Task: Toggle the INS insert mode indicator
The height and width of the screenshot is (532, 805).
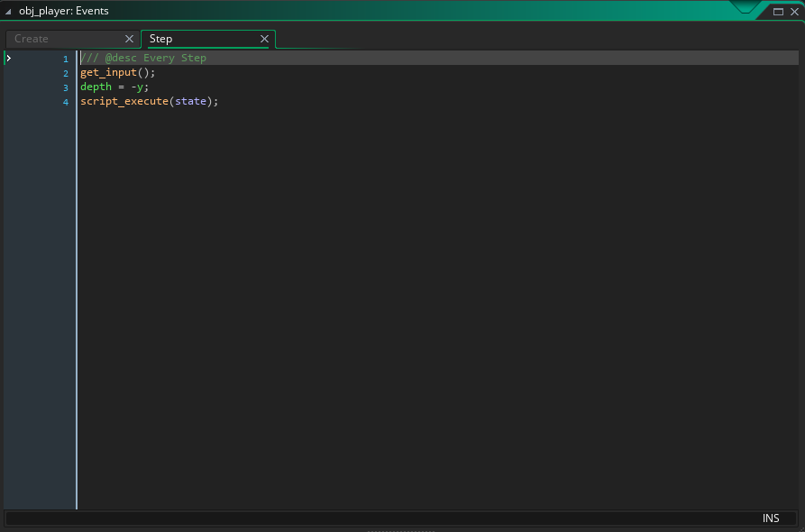Action: (771, 518)
